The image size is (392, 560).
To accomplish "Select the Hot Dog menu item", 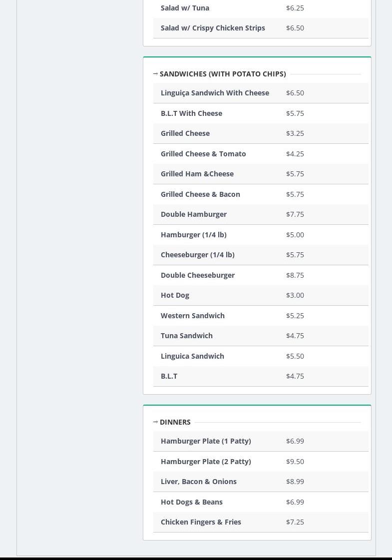I will 175,295.
